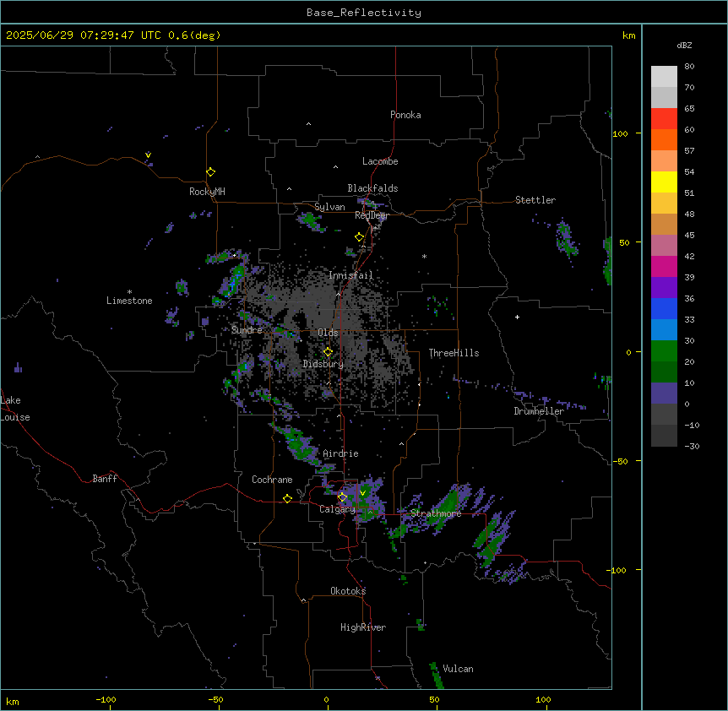Click the yellow diamond marker south of RedDeer
Image resolution: width=728 pixels, height=711 pixels.
coord(359,237)
